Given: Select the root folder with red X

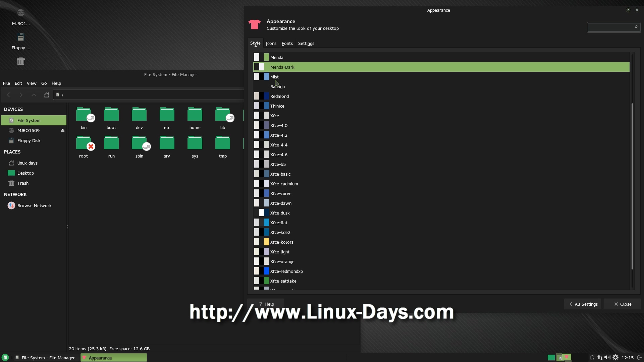Looking at the screenshot, I should [x=84, y=143].
